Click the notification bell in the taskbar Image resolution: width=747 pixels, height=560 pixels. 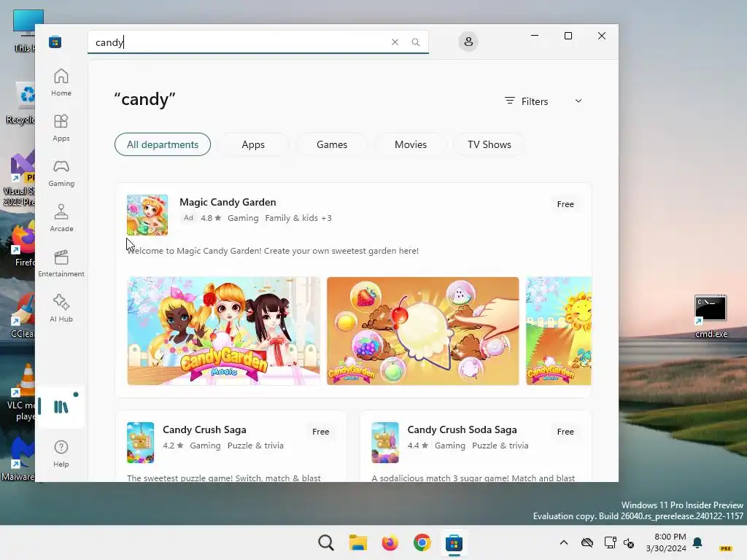[x=697, y=542]
